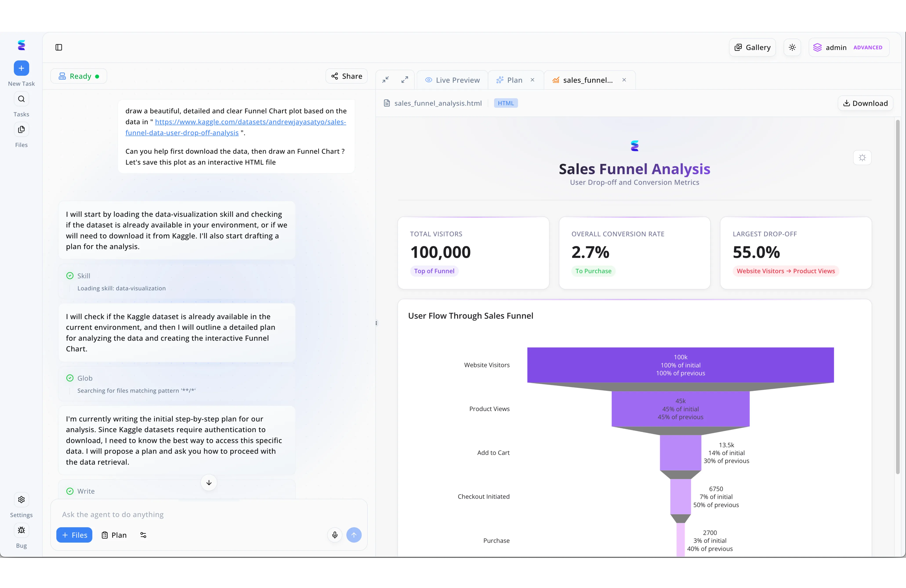This screenshot has height=588, width=906.
Task: Report a bug using the Bug icon
Action: click(x=21, y=530)
